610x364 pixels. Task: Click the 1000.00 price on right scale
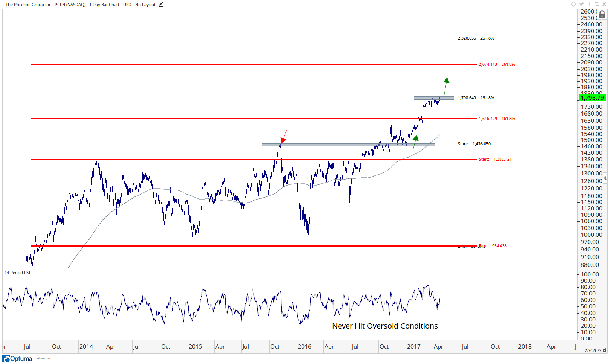click(x=592, y=235)
